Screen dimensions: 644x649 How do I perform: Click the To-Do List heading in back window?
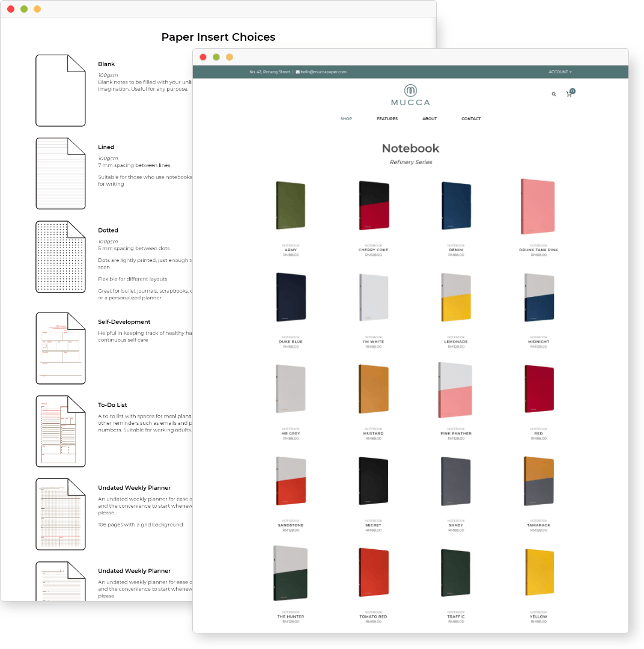click(112, 405)
